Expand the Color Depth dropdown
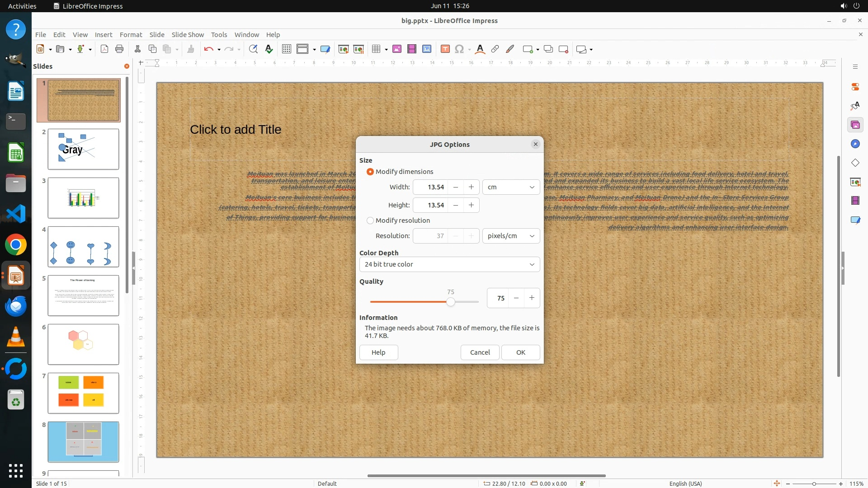The height and width of the screenshot is (488, 868). click(x=449, y=264)
